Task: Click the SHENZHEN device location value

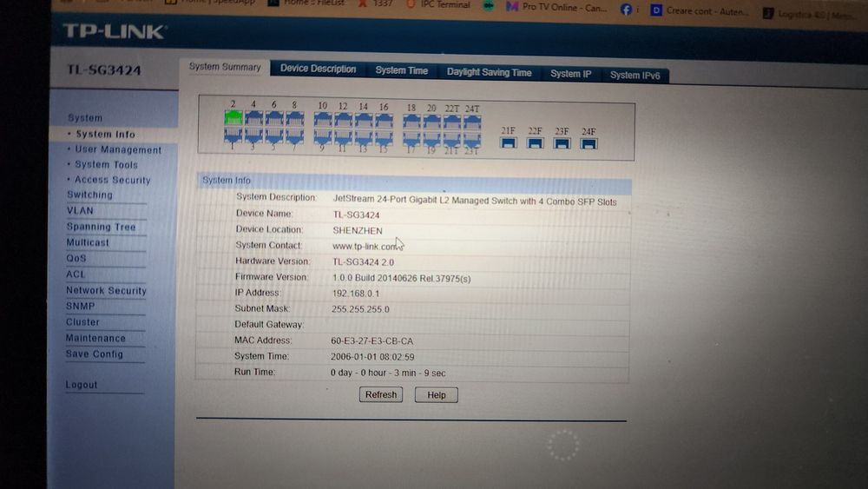Action: (358, 230)
